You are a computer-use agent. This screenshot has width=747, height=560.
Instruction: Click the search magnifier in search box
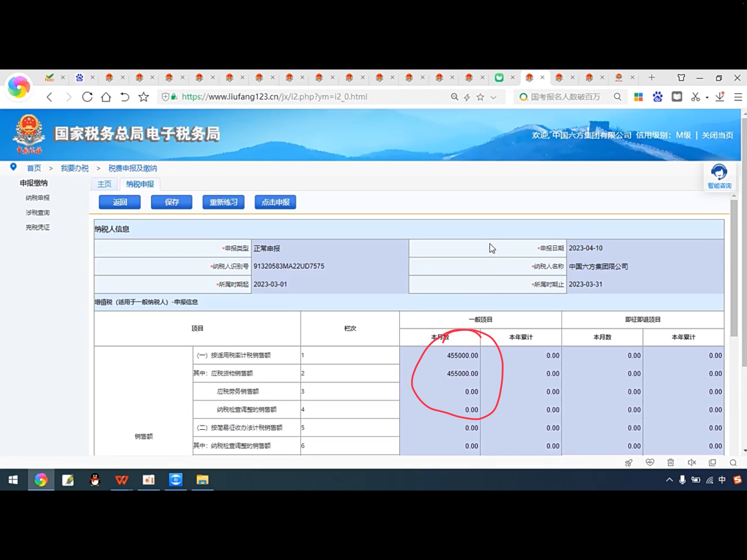pos(617,97)
